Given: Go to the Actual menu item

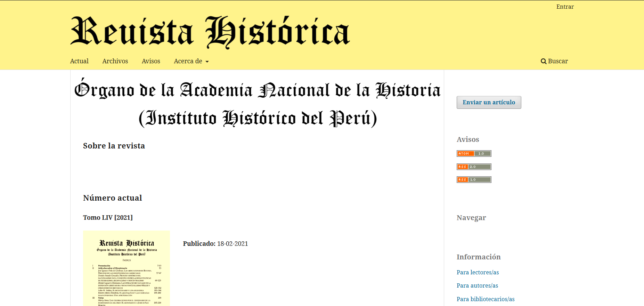Looking at the screenshot, I should (x=79, y=61).
